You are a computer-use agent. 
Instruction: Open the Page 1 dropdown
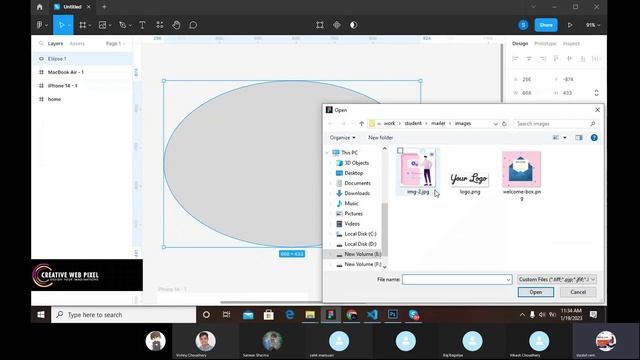pos(115,43)
